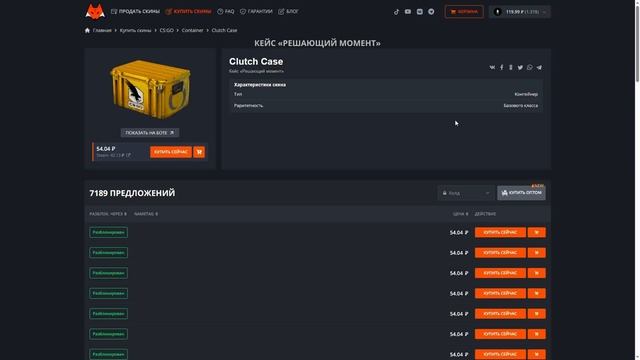Click the fox logo in the header
The image size is (640, 360).
pyautogui.click(x=95, y=12)
